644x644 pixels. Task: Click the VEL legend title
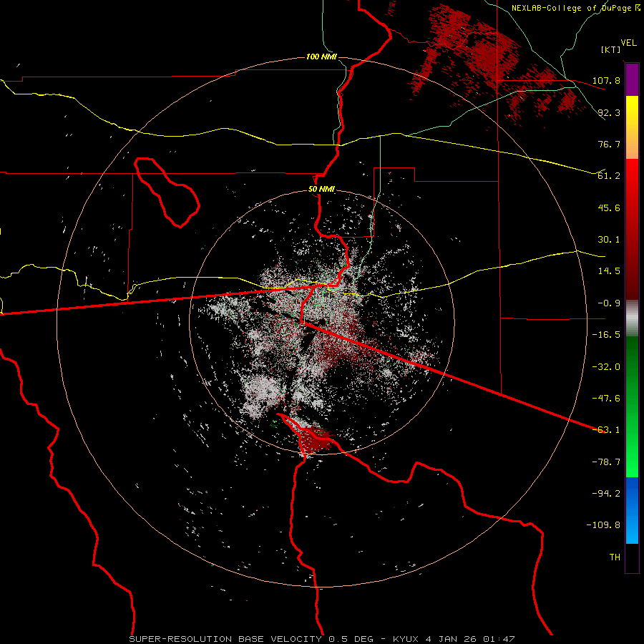(628, 43)
